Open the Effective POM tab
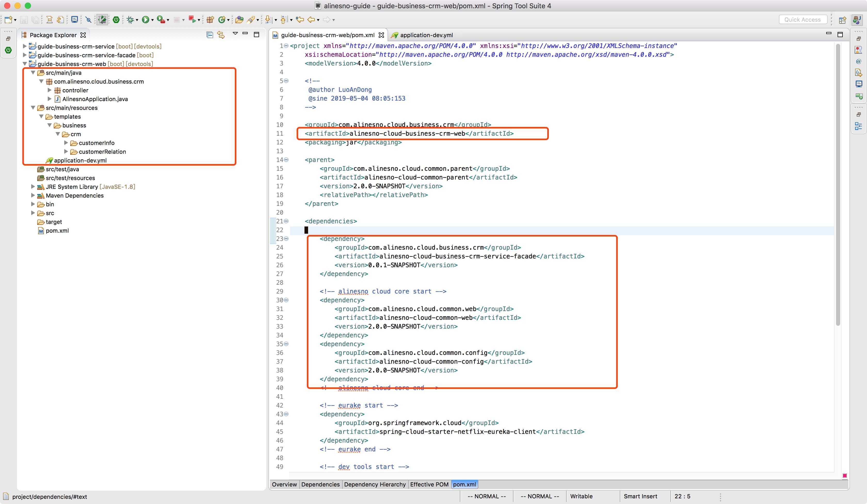The height and width of the screenshot is (504, 867). 429,484
